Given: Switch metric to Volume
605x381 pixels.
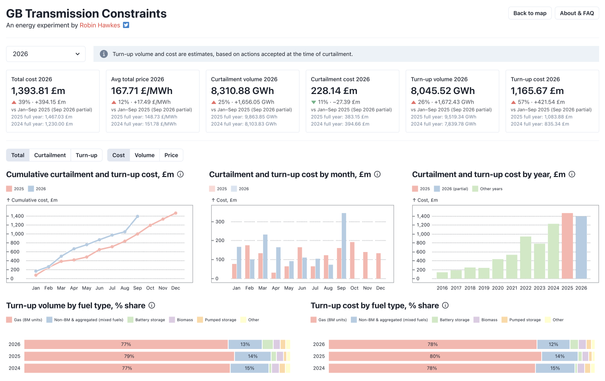Looking at the screenshot, I should coord(145,155).
